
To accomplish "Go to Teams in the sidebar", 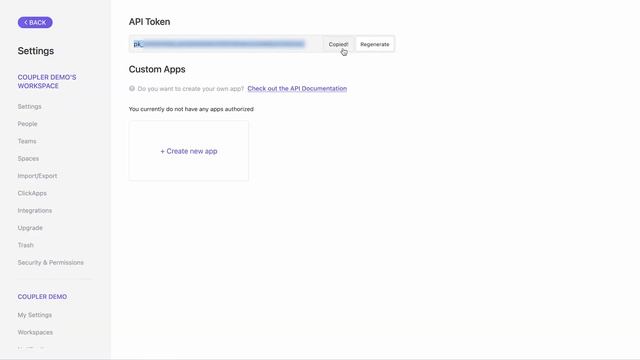I will (x=27, y=141).
